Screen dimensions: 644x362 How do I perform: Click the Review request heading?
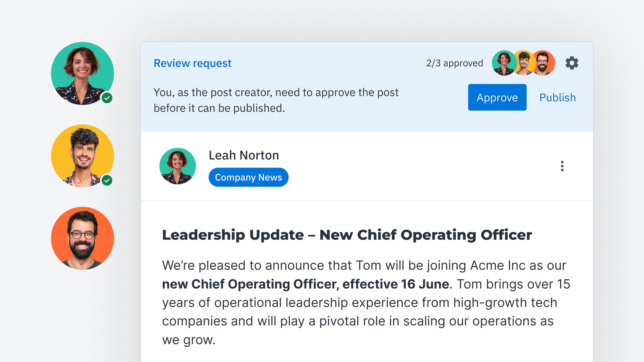(192, 63)
